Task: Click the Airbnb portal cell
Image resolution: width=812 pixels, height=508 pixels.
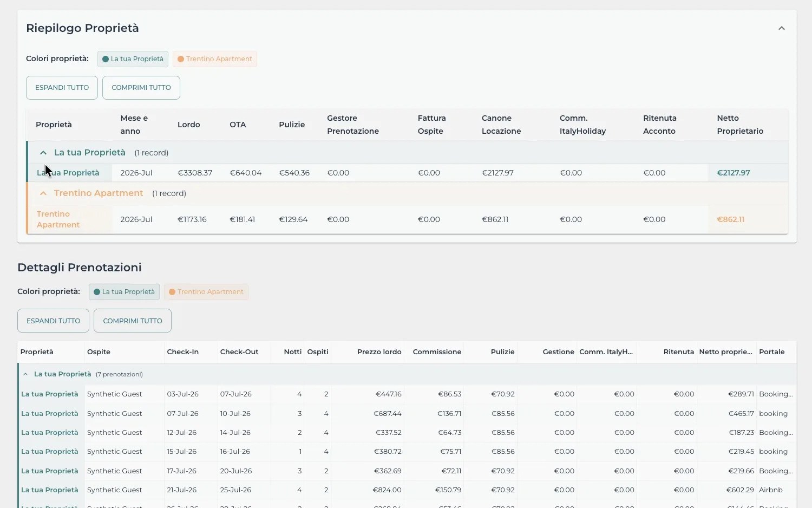Action: [x=771, y=490]
